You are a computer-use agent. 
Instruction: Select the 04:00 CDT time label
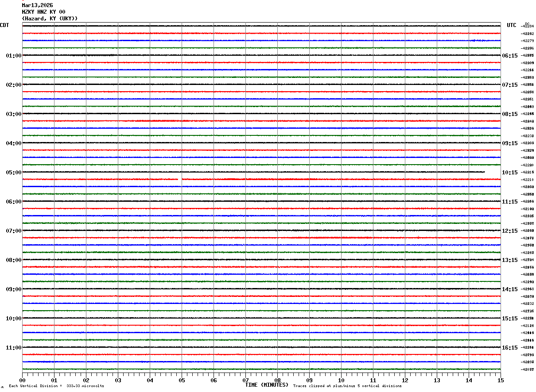coord(14,143)
